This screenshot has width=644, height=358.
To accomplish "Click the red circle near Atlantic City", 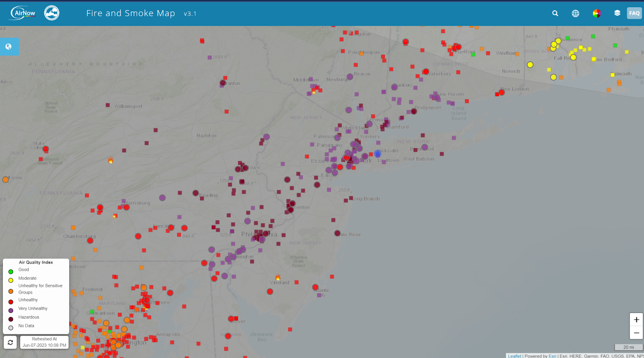I will (315, 287).
